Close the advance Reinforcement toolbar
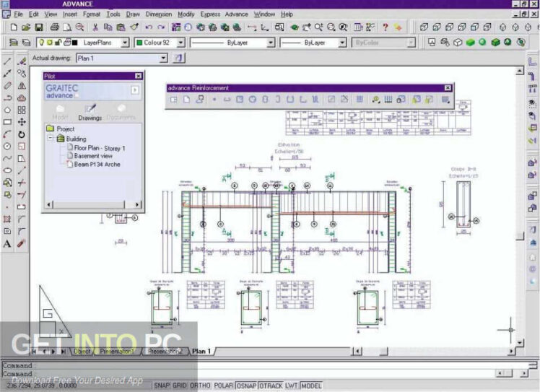540x392 pixels. 448,88
